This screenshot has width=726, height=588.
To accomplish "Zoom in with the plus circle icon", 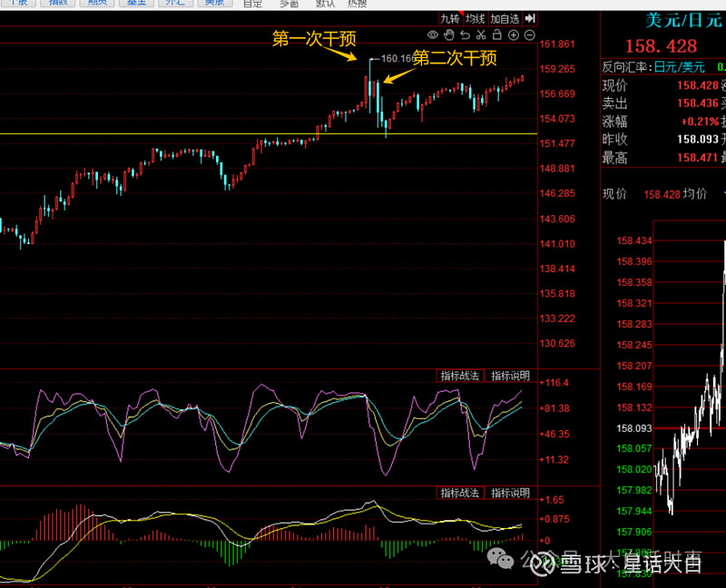I will point(514,35).
